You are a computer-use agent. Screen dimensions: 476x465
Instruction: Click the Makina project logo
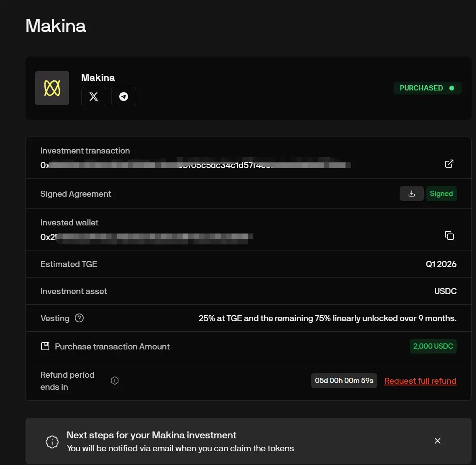tap(52, 88)
